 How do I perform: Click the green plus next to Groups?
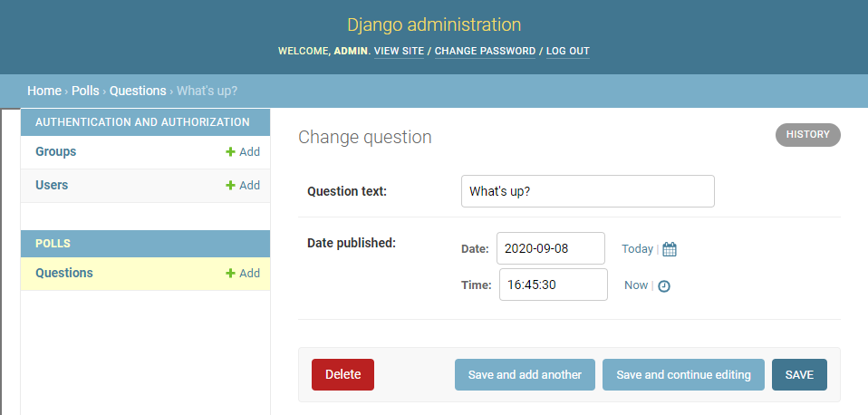point(230,151)
